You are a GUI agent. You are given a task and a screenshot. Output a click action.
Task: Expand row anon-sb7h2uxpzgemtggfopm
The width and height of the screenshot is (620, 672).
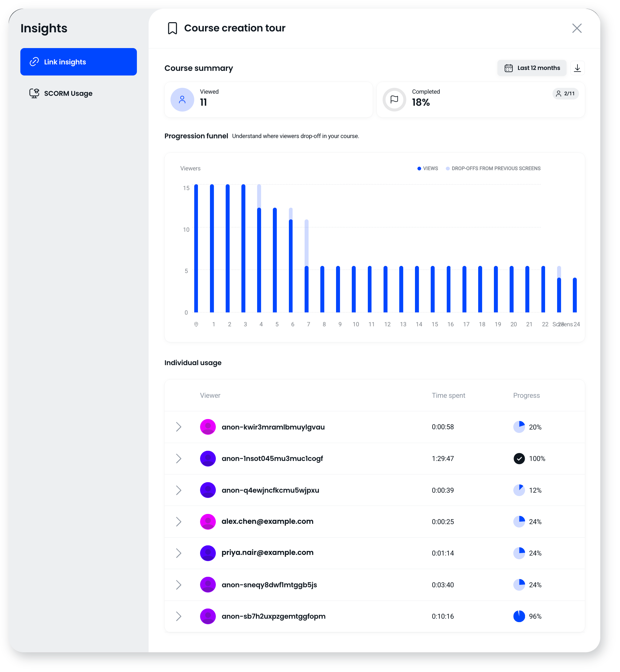[x=179, y=616]
